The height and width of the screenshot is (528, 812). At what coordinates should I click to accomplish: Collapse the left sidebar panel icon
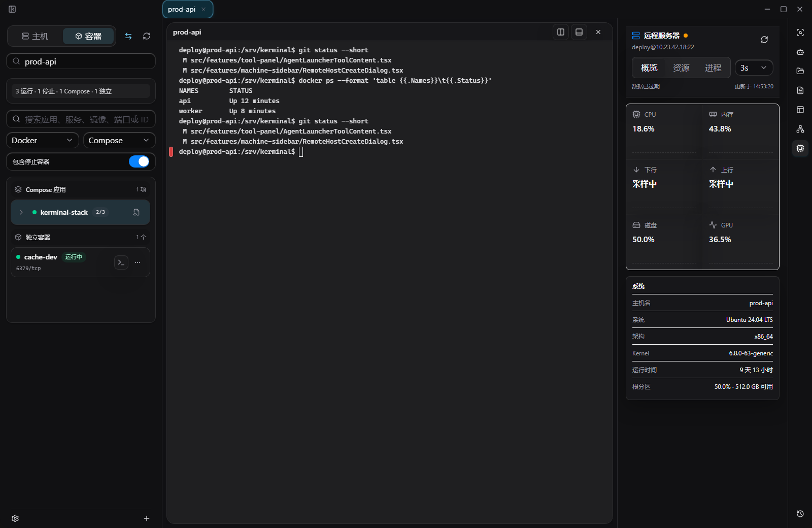click(12, 9)
